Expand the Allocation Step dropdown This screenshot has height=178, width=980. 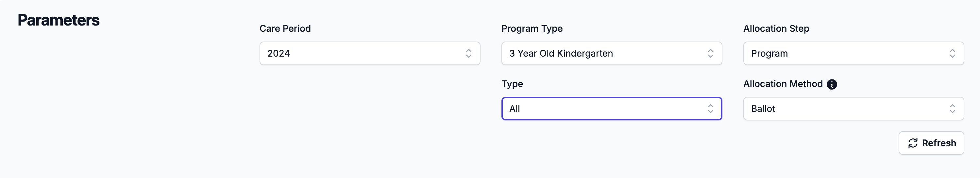pyautogui.click(x=853, y=53)
